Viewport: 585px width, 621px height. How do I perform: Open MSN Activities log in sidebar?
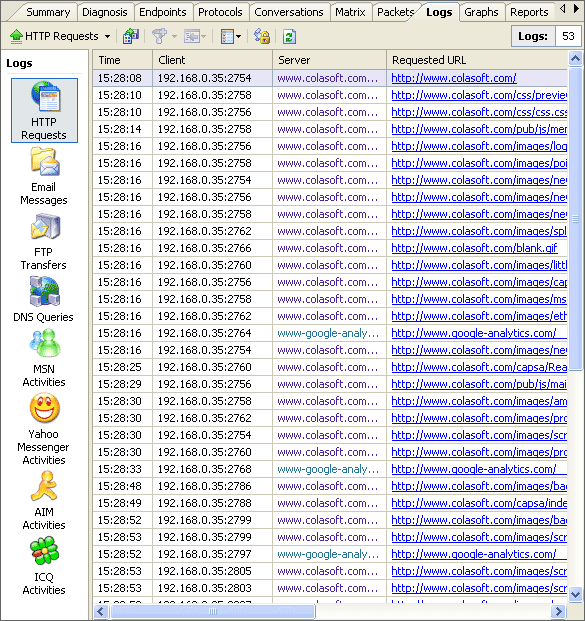(44, 358)
